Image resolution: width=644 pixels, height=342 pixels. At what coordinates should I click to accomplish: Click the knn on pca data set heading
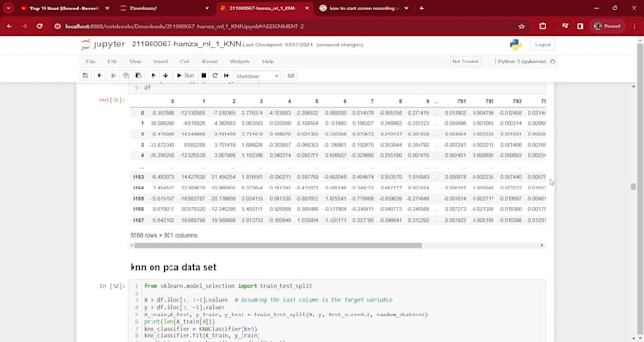173,267
